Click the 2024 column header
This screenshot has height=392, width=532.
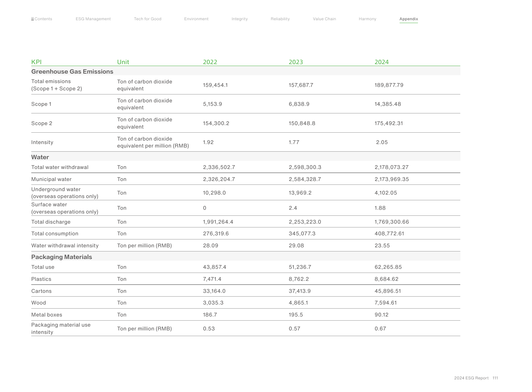[382, 62]
